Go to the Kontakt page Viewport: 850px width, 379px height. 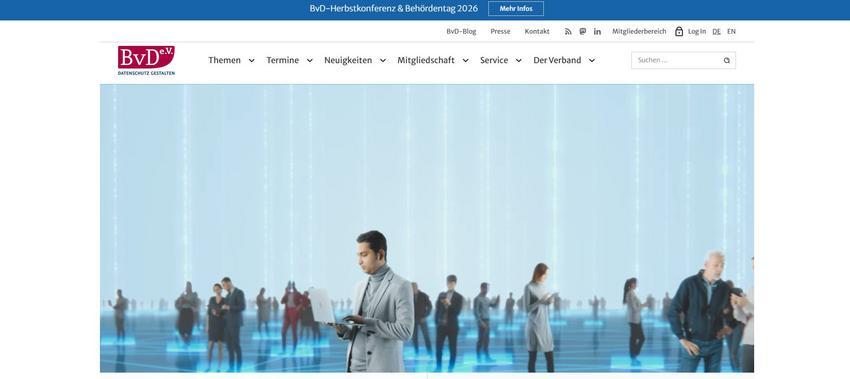(x=537, y=31)
